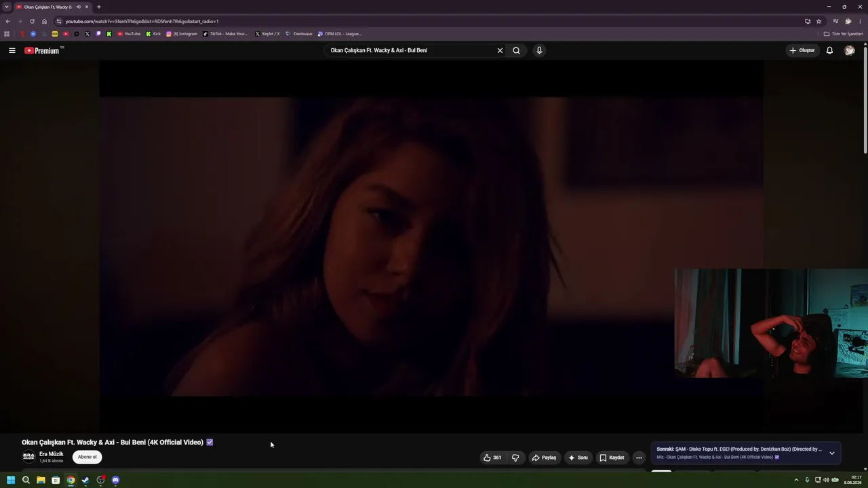Go back with browser back arrow

[x=7, y=21]
